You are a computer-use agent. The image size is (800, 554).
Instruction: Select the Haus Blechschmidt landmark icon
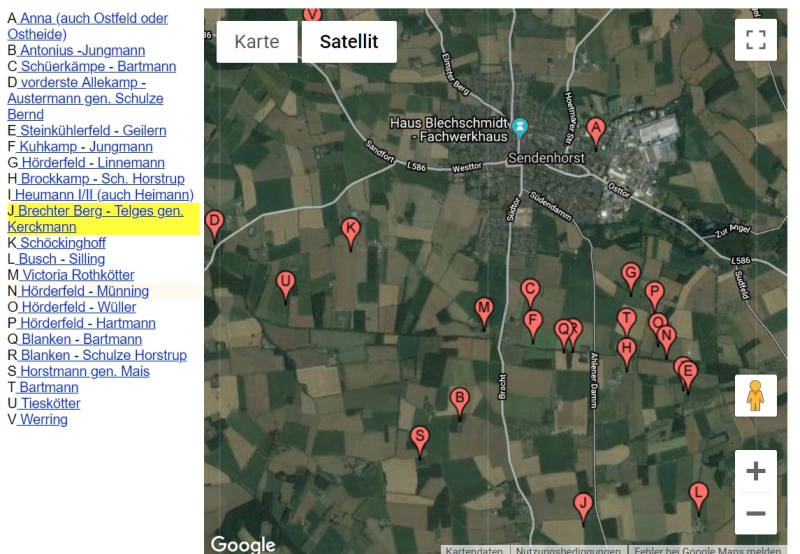(520, 128)
